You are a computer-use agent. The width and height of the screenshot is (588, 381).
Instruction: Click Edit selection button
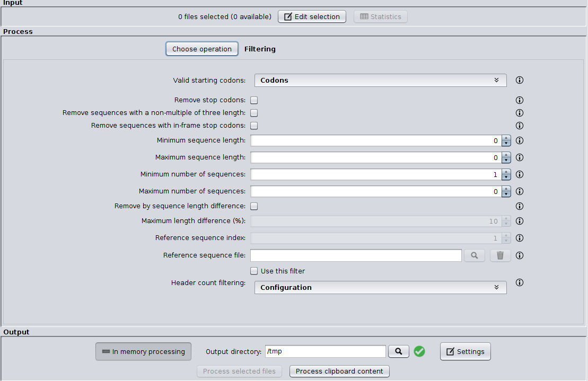click(312, 16)
